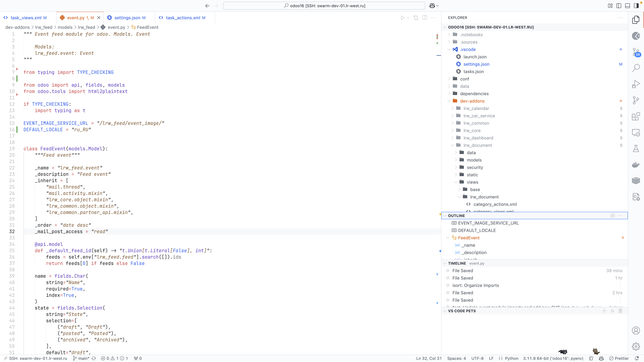The width and height of the screenshot is (644, 362).
Task: Collapse the OUTLINE section
Action: [x=456, y=216]
